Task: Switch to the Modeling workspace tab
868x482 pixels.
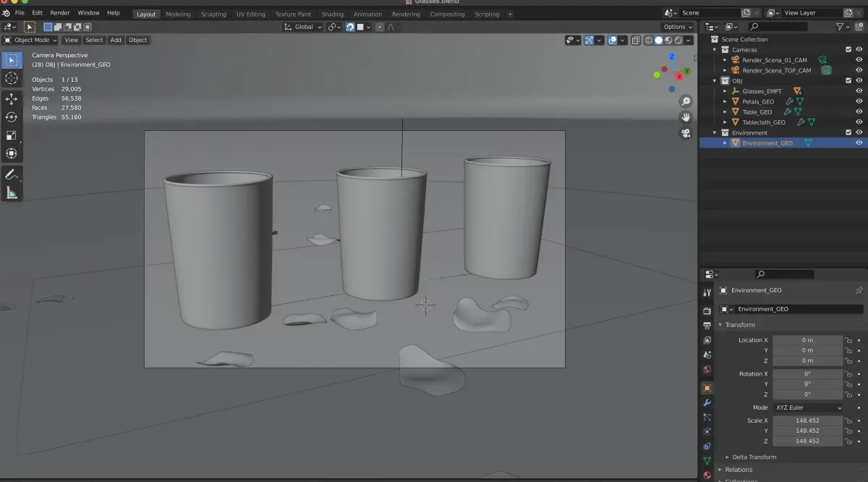Action: [x=178, y=14]
